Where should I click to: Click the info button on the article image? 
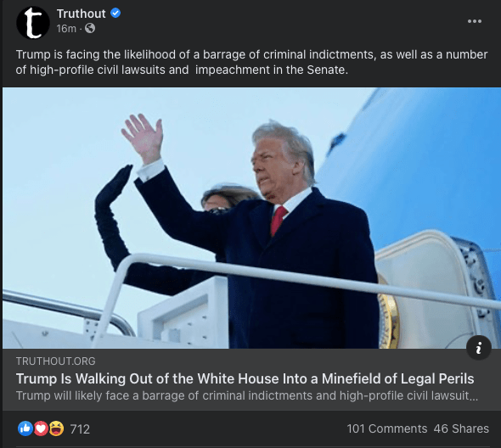[479, 347]
